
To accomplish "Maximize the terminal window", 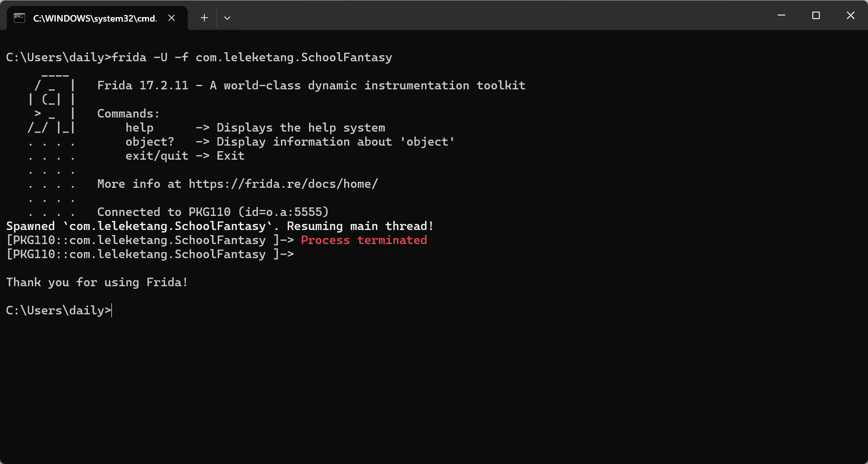I will [816, 16].
